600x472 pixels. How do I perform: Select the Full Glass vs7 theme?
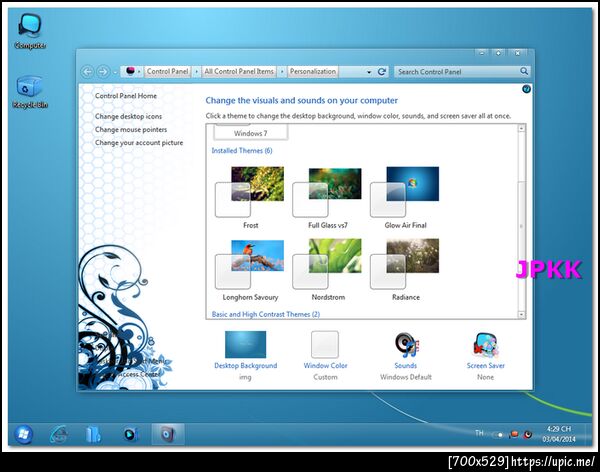click(328, 197)
